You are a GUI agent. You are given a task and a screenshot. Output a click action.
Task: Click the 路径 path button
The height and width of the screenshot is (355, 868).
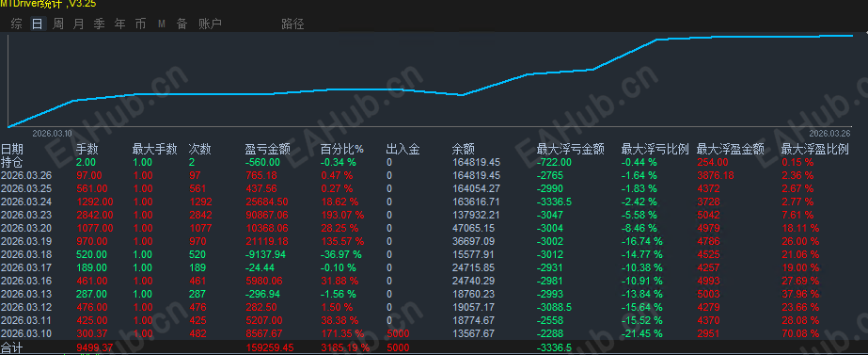292,24
